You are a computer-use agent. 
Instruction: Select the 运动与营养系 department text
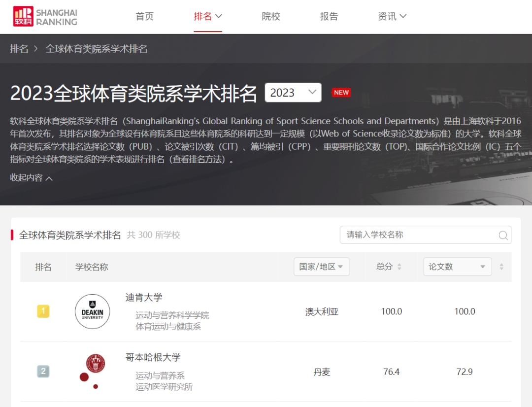[160, 376]
